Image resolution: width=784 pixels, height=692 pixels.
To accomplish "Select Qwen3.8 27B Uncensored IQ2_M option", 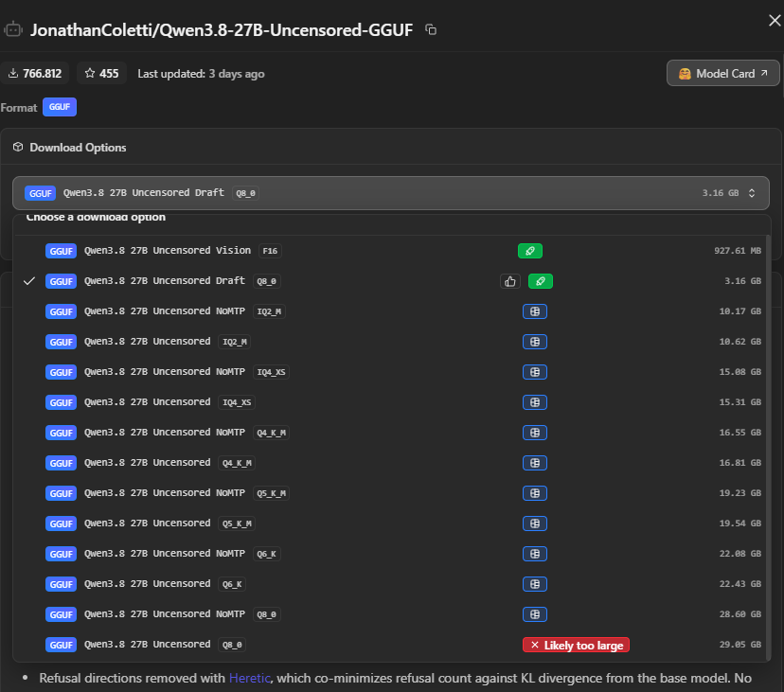I will (x=393, y=342).
